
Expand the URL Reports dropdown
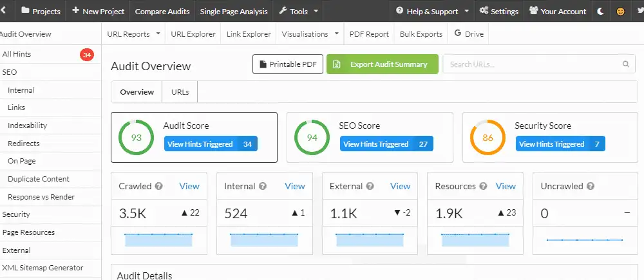coord(134,33)
